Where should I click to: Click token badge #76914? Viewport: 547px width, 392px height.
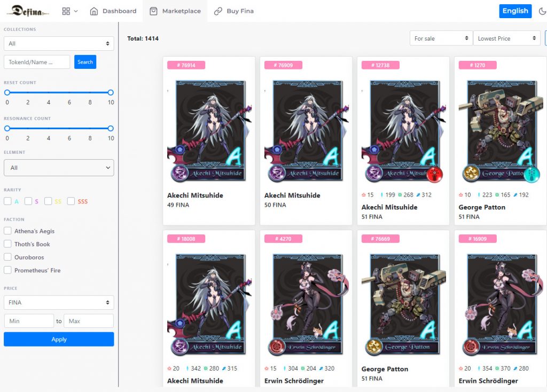coord(186,65)
